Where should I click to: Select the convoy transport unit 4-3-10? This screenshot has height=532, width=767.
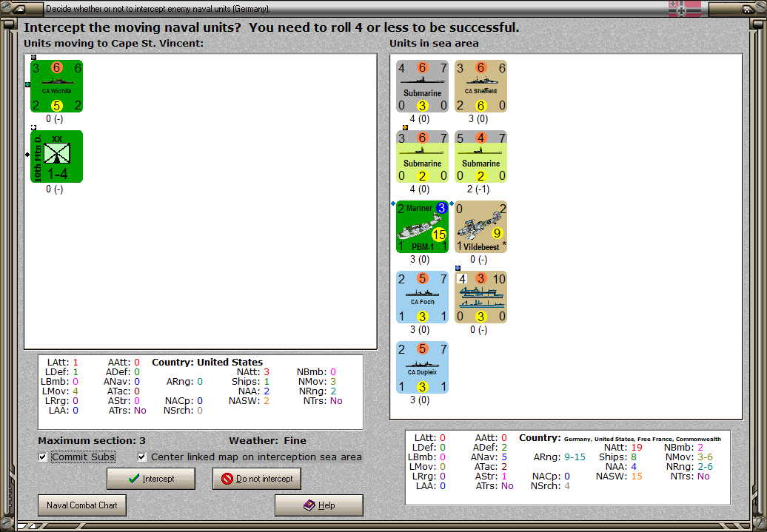480,297
